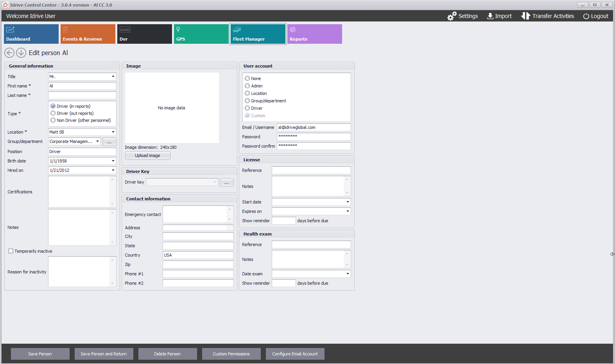Click the Import download icon
This screenshot has width=615, height=364.
(x=490, y=16)
